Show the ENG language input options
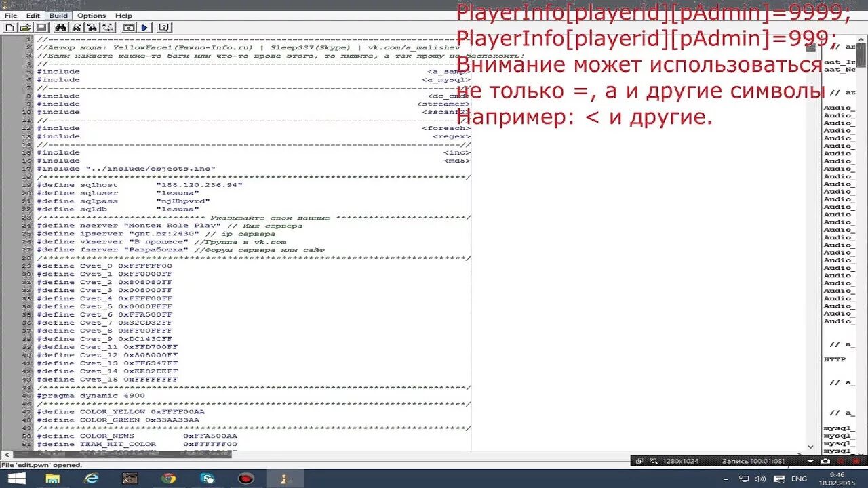This screenshot has height=488, width=868. coord(800,479)
